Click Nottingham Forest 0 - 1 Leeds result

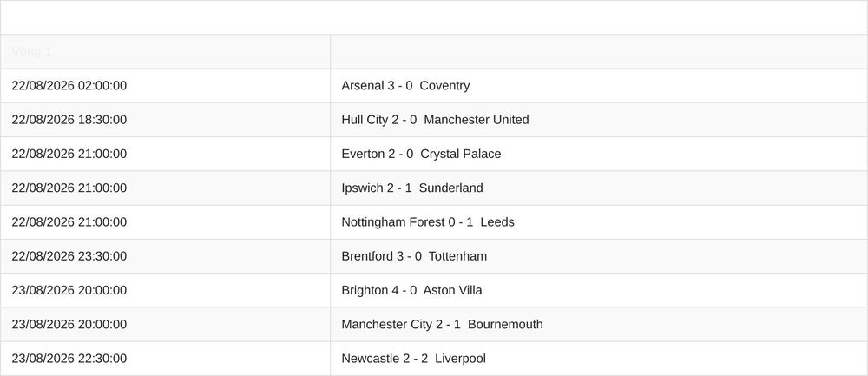tap(428, 222)
